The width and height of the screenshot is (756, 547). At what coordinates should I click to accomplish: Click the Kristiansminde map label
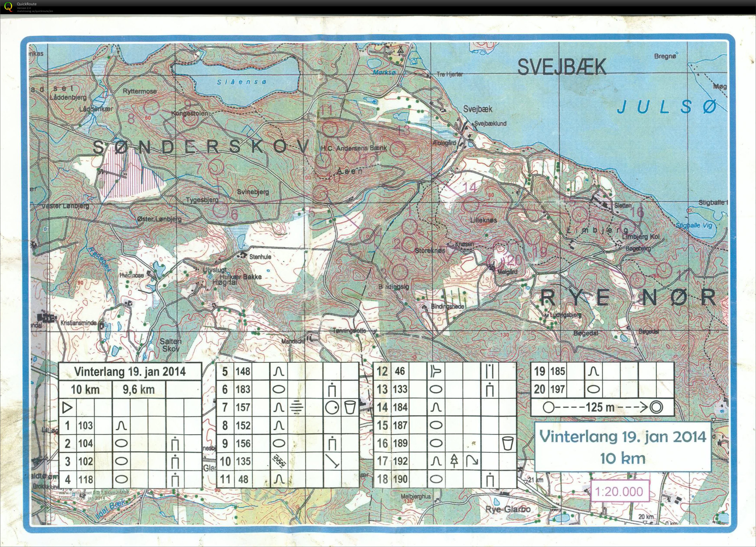78,323
